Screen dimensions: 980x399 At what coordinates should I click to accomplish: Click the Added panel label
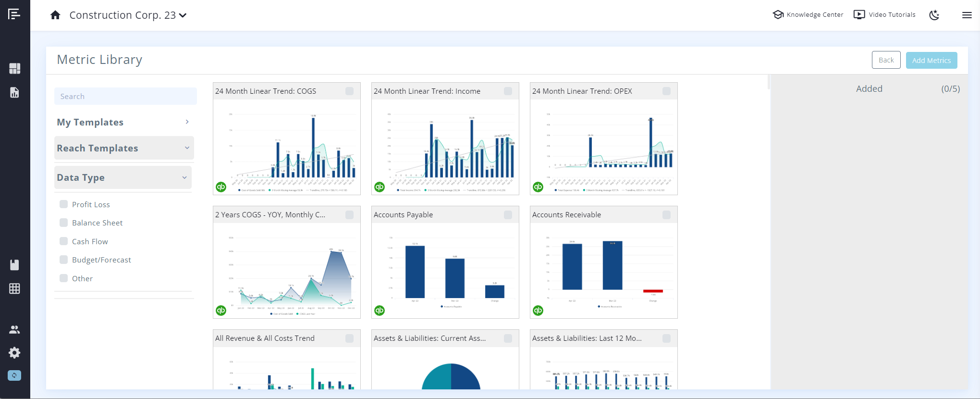869,88
